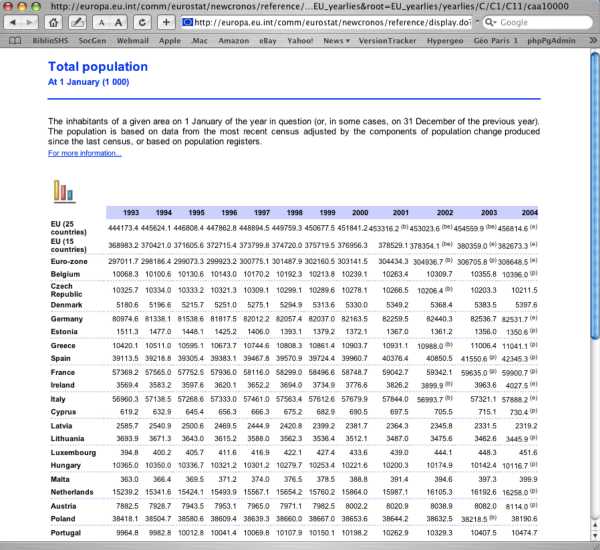The height and width of the screenshot is (550, 600).
Task: Click the scrollbar down arrow
Action: (595, 535)
